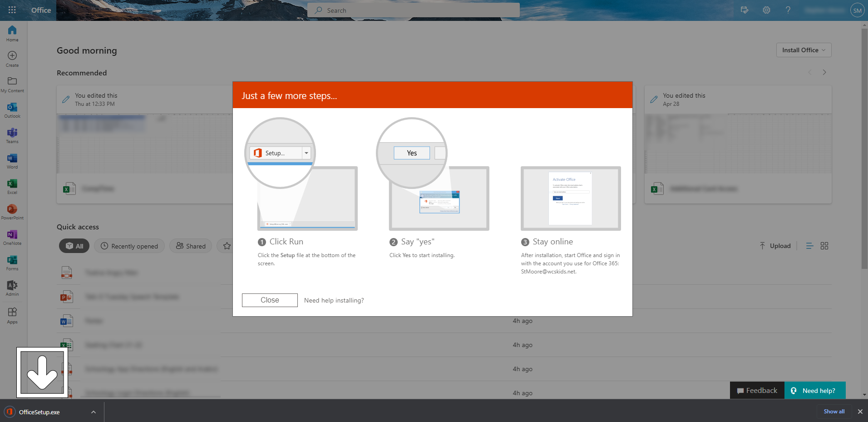The height and width of the screenshot is (422, 868).
Task: Switch to list view layout
Action: coord(809,246)
